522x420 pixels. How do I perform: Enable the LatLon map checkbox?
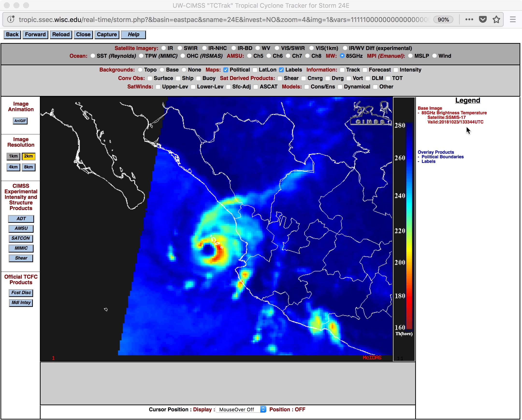coord(255,70)
